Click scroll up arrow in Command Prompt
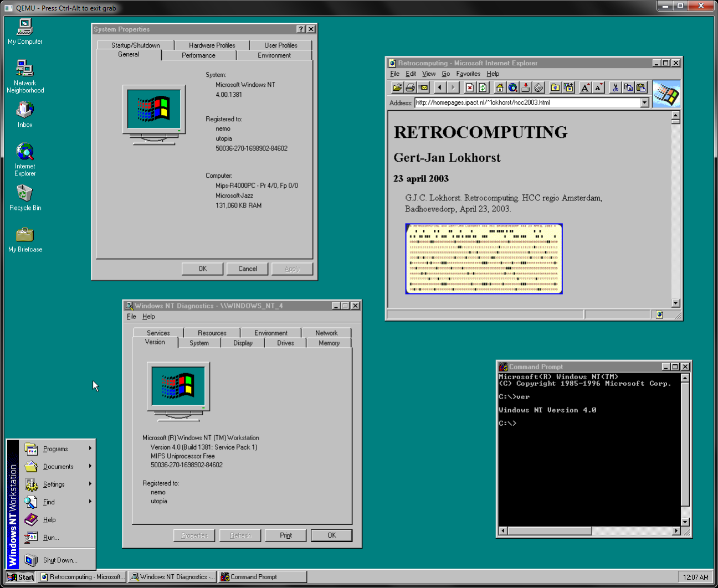Screen dimensions: 718x588 tap(685, 378)
